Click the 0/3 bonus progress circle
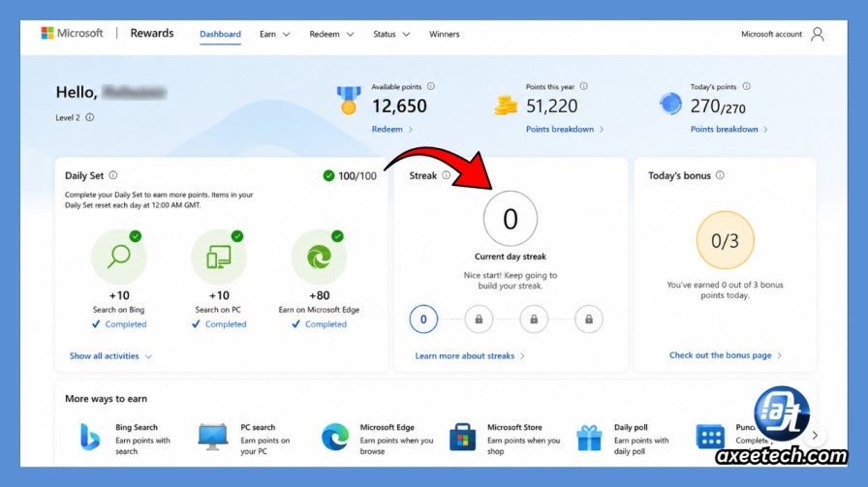Image resolution: width=868 pixels, height=487 pixels. click(725, 240)
